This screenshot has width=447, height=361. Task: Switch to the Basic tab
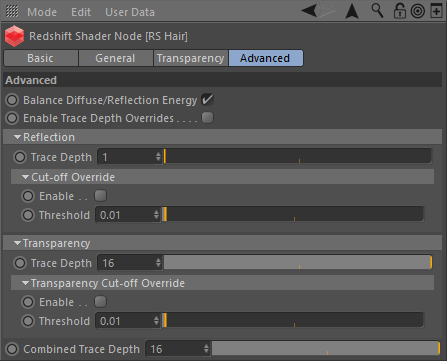coord(41,58)
